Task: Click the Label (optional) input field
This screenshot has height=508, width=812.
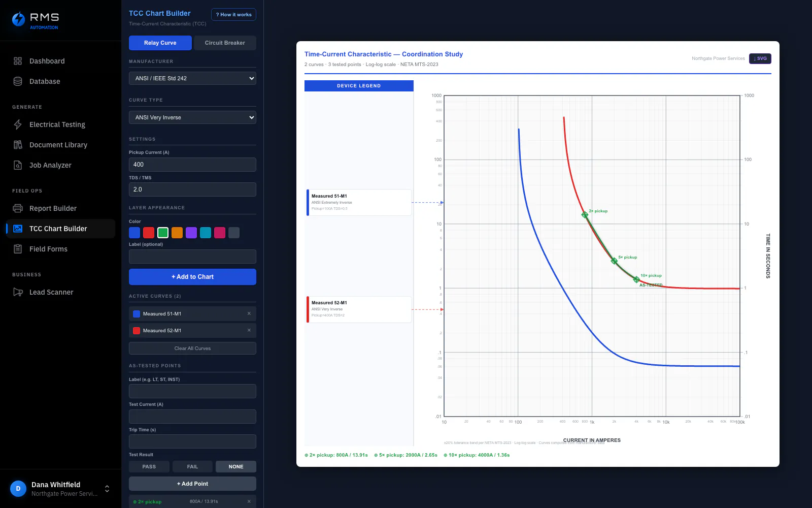Action: point(192,257)
